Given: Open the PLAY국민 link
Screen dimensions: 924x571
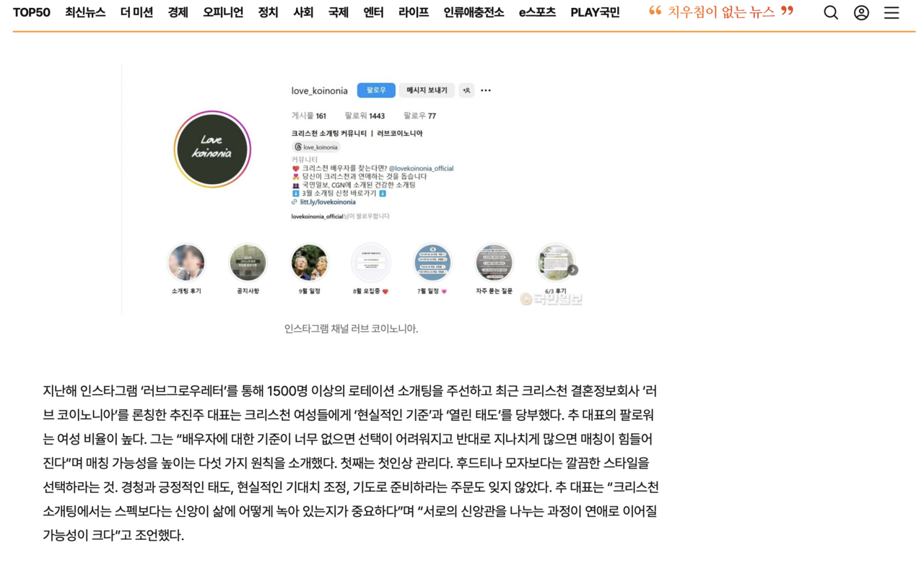Looking at the screenshot, I should pyautogui.click(x=595, y=12).
